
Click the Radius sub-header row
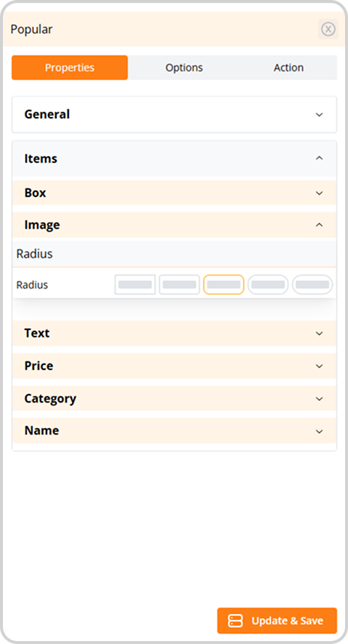pyautogui.click(x=174, y=254)
